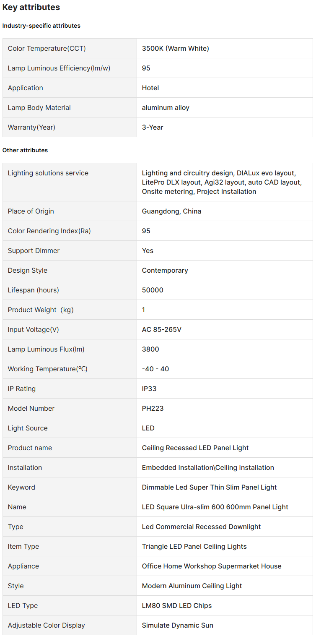Click the "Triangle LED Panel Ceiling Lights" value
316x644 pixels.
click(x=194, y=546)
